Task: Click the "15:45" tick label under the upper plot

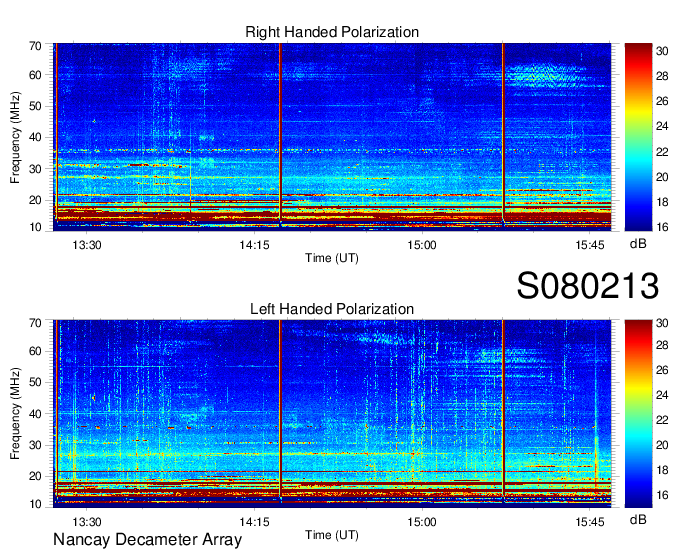Action: pyautogui.click(x=590, y=245)
